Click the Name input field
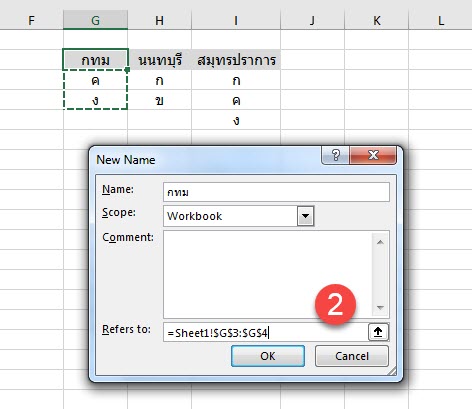The image size is (472, 409). pos(276,192)
